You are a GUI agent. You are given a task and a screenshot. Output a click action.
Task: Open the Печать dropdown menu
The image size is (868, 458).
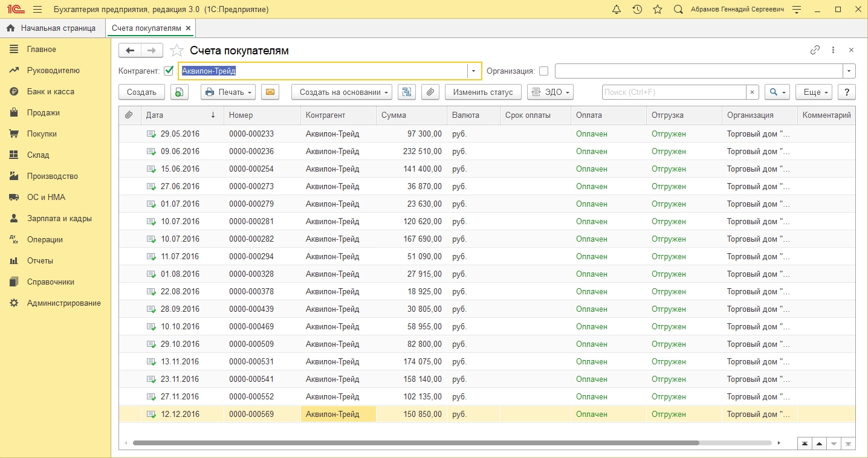(x=228, y=92)
